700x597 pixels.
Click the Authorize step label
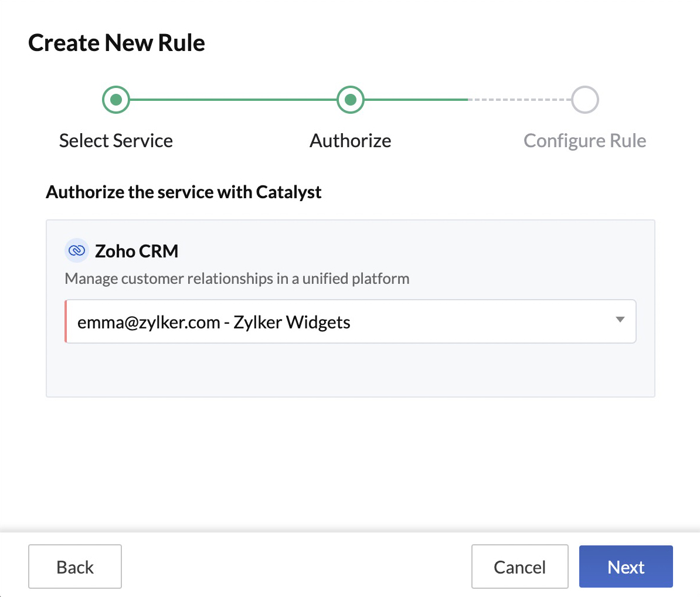(x=350, y=141)
